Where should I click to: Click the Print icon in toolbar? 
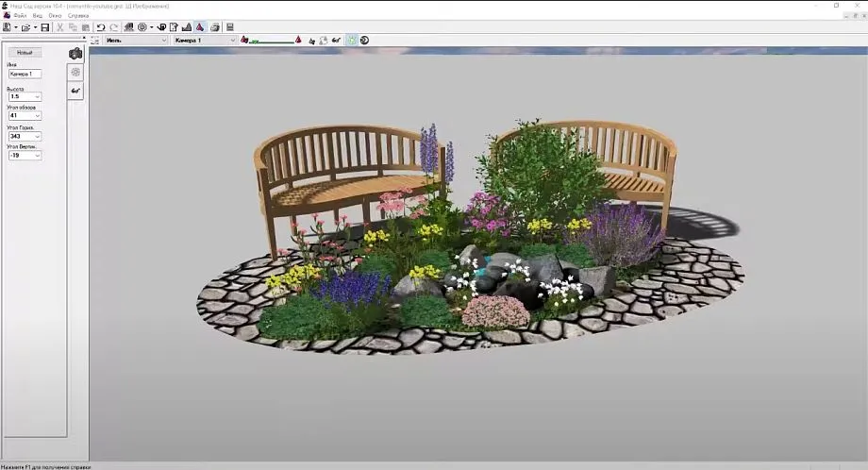tap(217, 27)
